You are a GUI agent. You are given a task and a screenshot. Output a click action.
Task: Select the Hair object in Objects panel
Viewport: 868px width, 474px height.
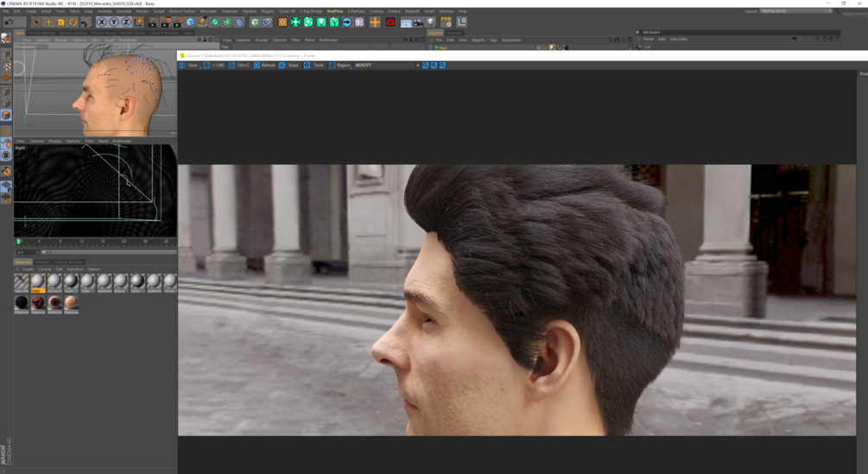(x=441, y=47)
